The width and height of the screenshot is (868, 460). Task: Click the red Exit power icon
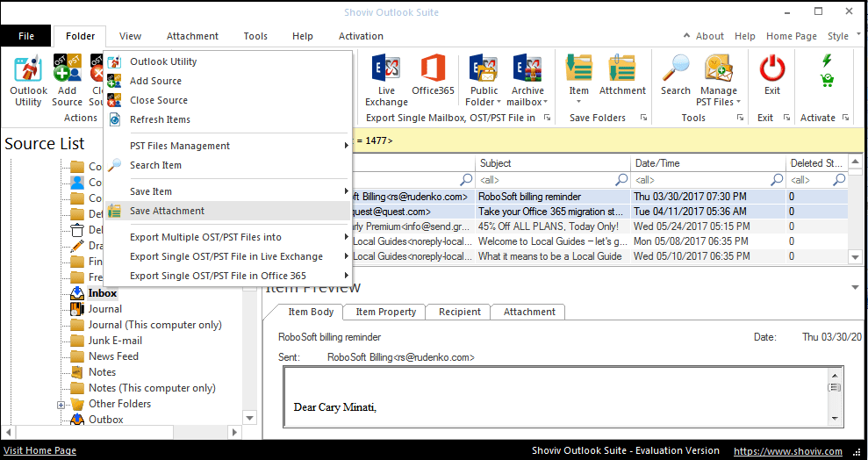click(x=771, y=68)
